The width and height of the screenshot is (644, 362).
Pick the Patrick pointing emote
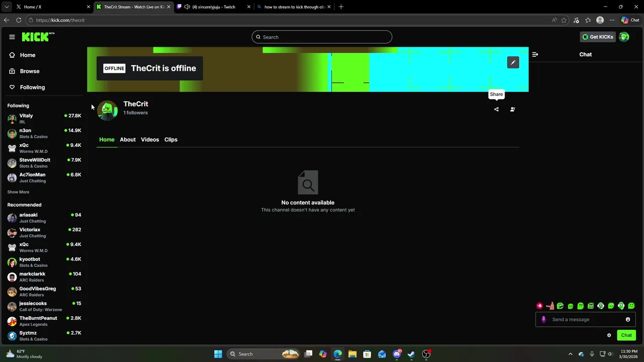550,306
